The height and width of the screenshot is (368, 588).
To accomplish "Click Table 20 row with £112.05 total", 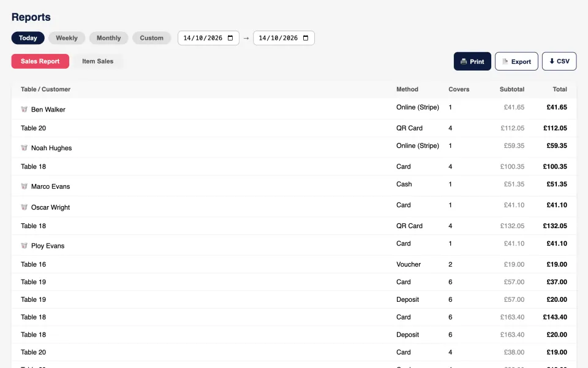I will coord(294,128).
